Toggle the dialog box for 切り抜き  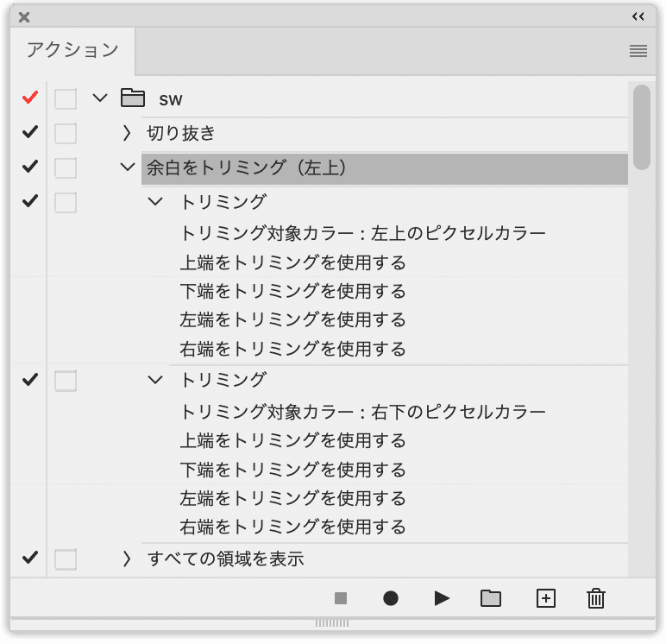66,134
